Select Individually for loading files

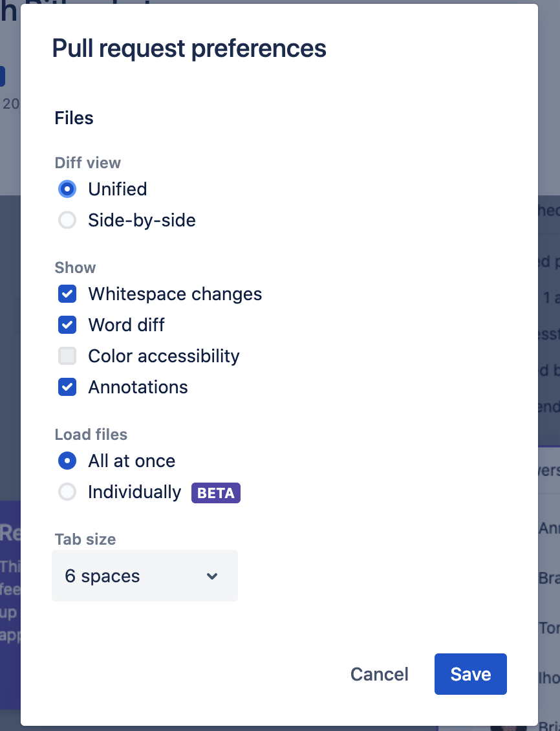67,492
